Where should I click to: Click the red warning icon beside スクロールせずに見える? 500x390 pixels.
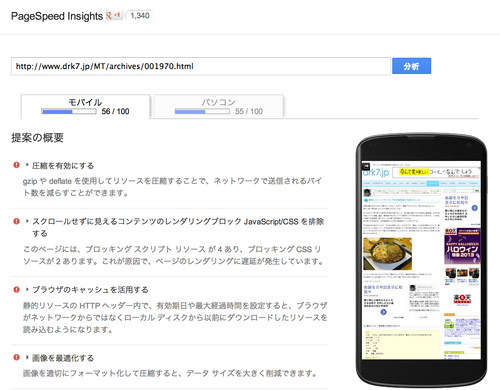[16, 221]
